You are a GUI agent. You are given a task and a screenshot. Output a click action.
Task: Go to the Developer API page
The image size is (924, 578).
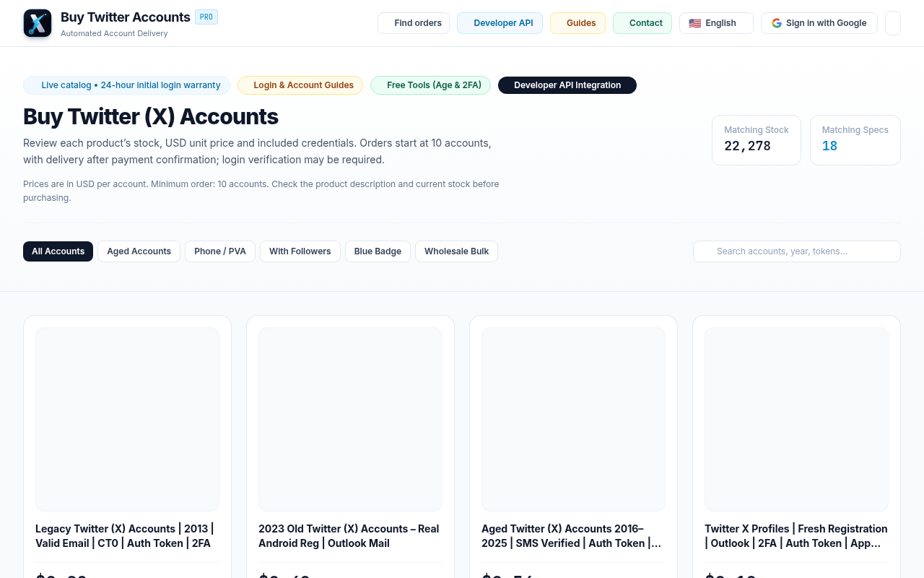click(x=500, y=23)
